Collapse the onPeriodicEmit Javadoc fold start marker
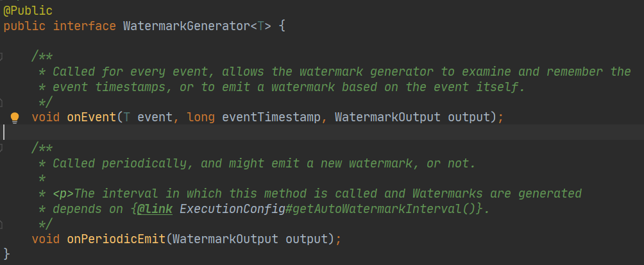Viewport: 644px width, 265px height. (x=1, y=148)
